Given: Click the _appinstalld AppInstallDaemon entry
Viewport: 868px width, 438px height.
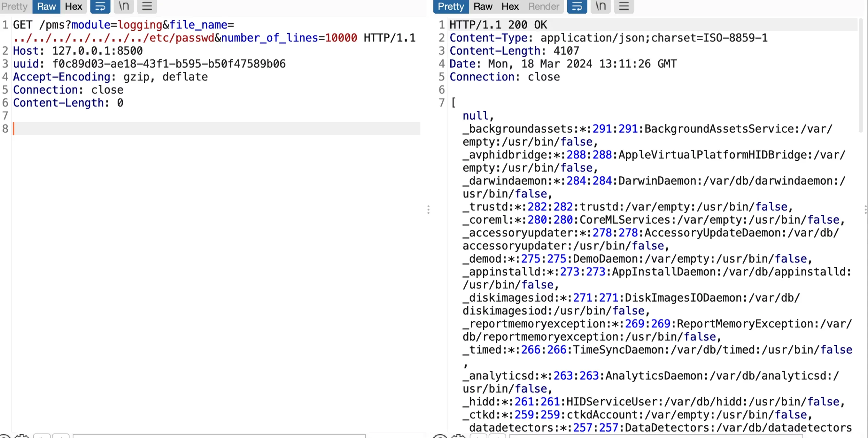Looking at the screenshot, I should (x=657, y=278).
